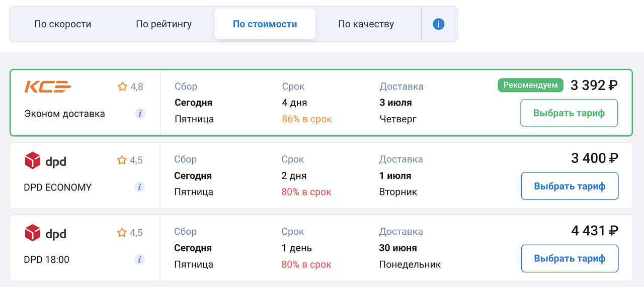Viewport: 644px width, 287px height.
Task: Click the DPD logo in DPD 18:00 row
Action: (45, 233)
